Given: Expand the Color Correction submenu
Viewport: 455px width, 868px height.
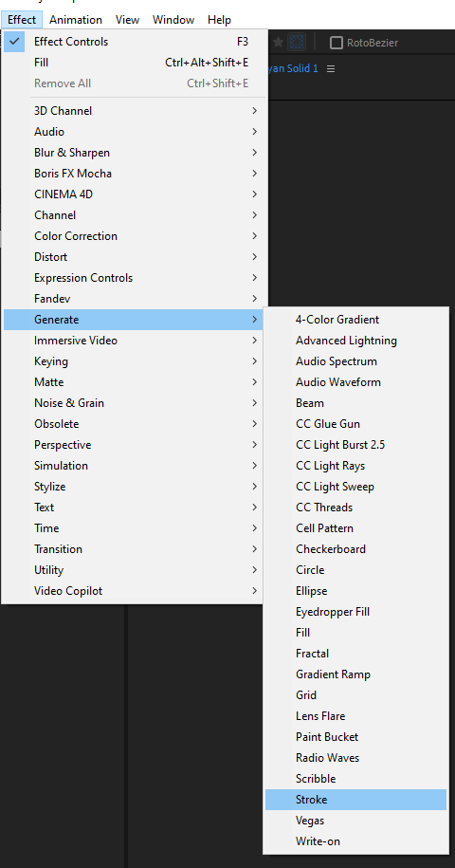Looking at the screenshot, I should pyautogui.click(x=134, y=236).
